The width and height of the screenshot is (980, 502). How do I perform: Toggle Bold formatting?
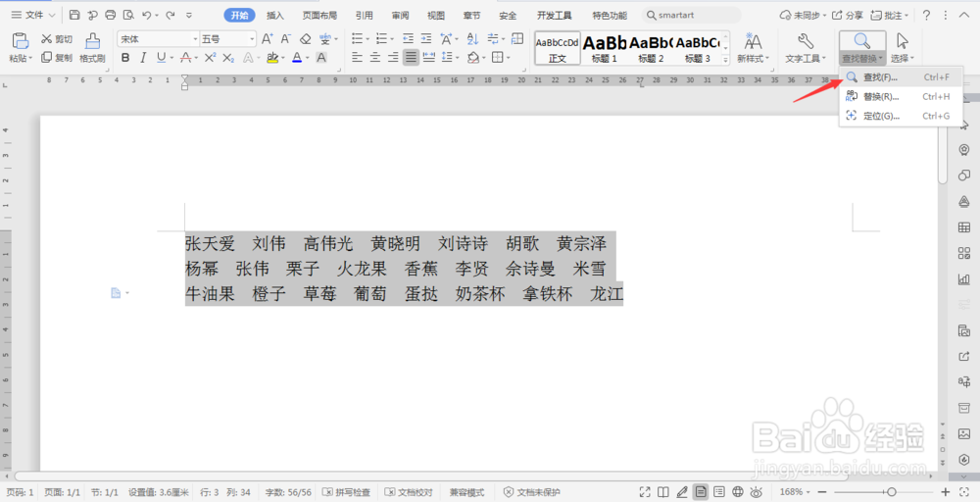pyautogui.click(x=125, y=58)
